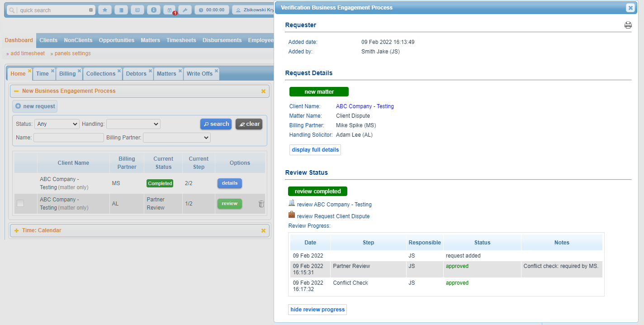
Task: Collapse the New Business Engagement Process panel
Action: (x=16, y=91)
